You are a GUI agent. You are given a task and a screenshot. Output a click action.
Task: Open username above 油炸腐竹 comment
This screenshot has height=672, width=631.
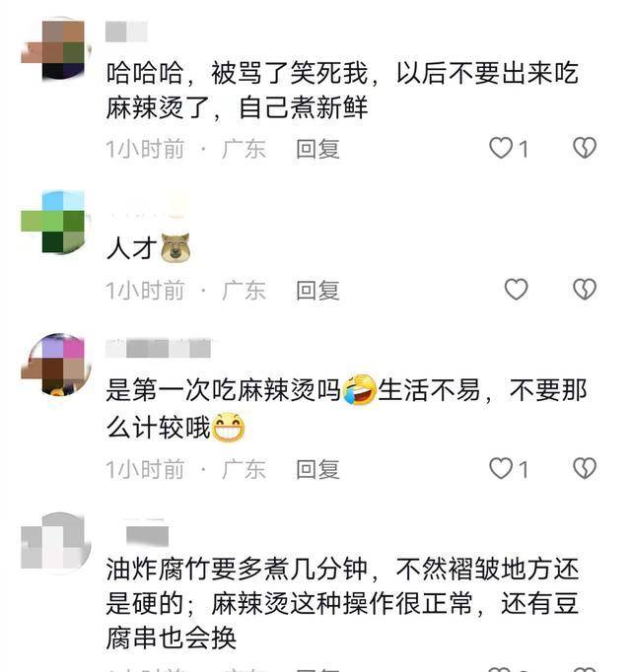click(x=147, y=536)
